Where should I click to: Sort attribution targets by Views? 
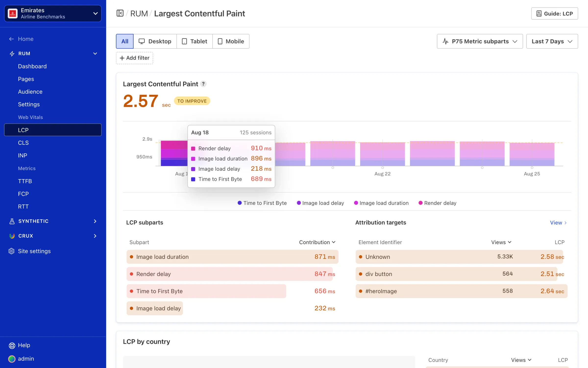pos(501,242)
